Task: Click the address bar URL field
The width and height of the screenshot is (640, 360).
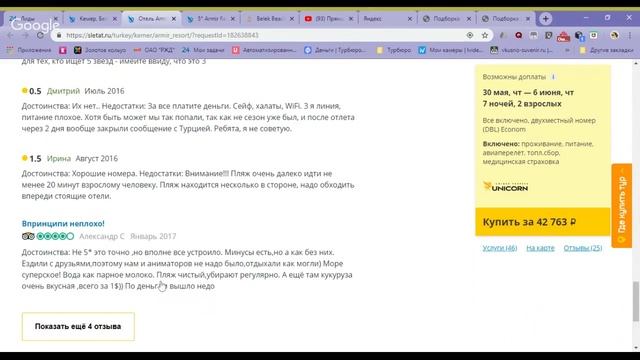Action: pyautogui.click(x=261, y=36)
